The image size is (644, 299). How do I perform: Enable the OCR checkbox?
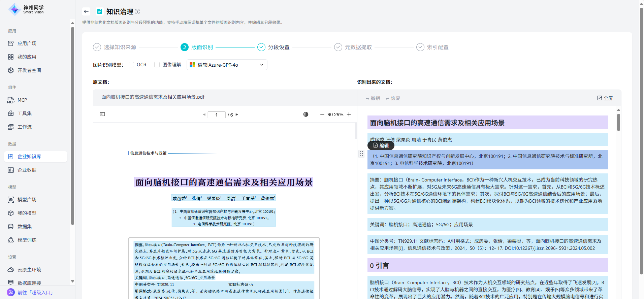click(x=131, y=65)
